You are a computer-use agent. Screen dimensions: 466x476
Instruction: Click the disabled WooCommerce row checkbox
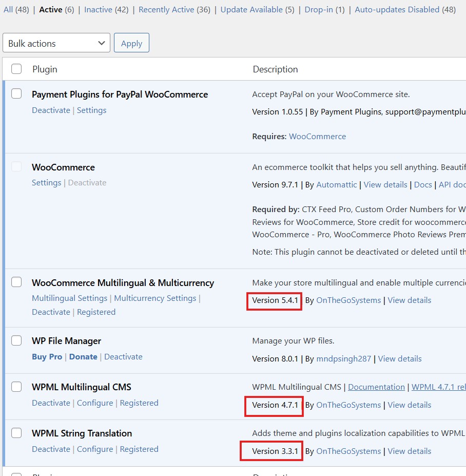pos(16,166)
